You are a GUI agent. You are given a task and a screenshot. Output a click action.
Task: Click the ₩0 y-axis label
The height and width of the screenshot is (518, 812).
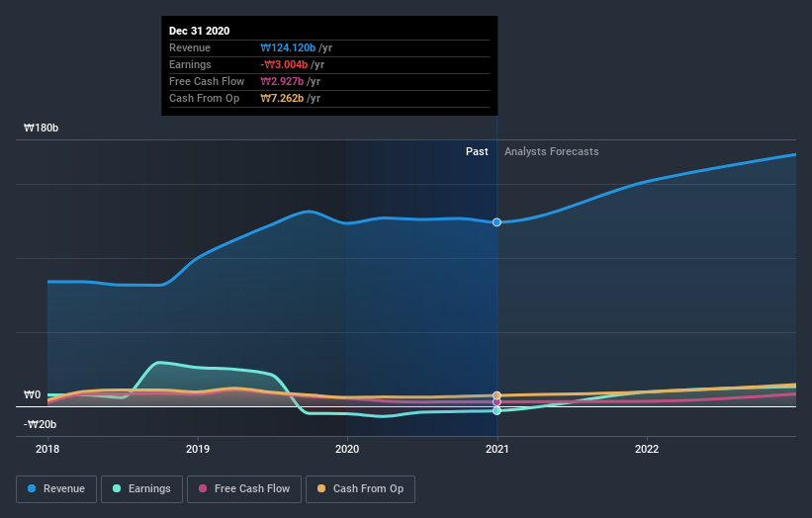[x=32, y=394]
